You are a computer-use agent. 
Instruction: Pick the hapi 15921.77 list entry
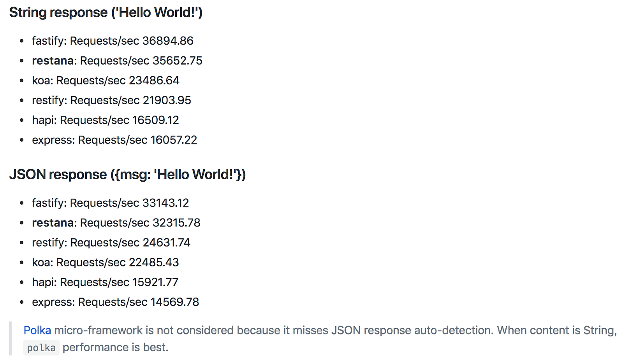pyautogui.click(x=105, y=282)
